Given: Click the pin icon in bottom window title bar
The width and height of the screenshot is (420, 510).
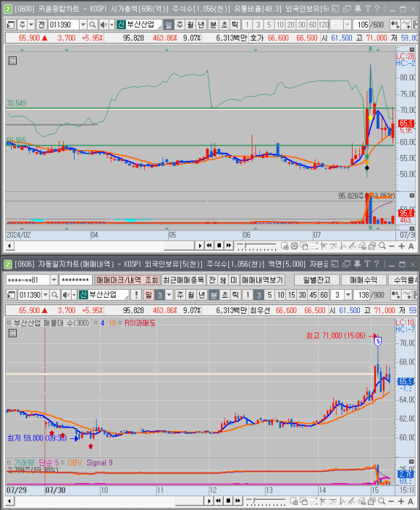Looking at the screenshot, I should click(358, 264).
